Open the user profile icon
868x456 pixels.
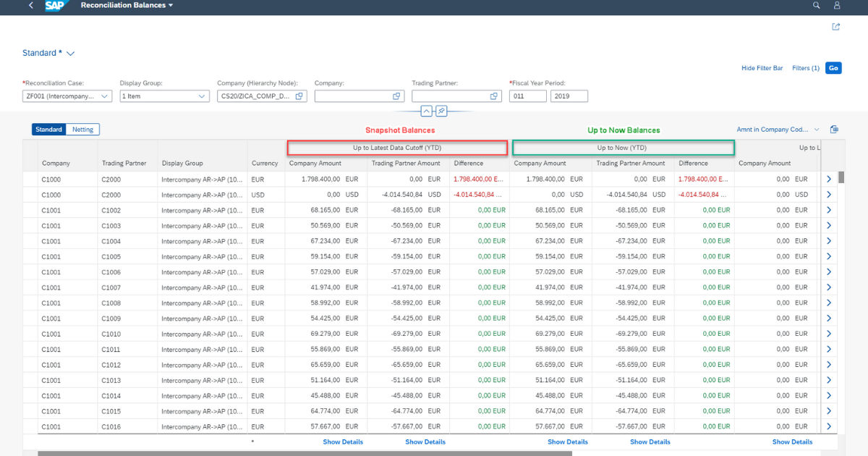click(x=837, y=6)
